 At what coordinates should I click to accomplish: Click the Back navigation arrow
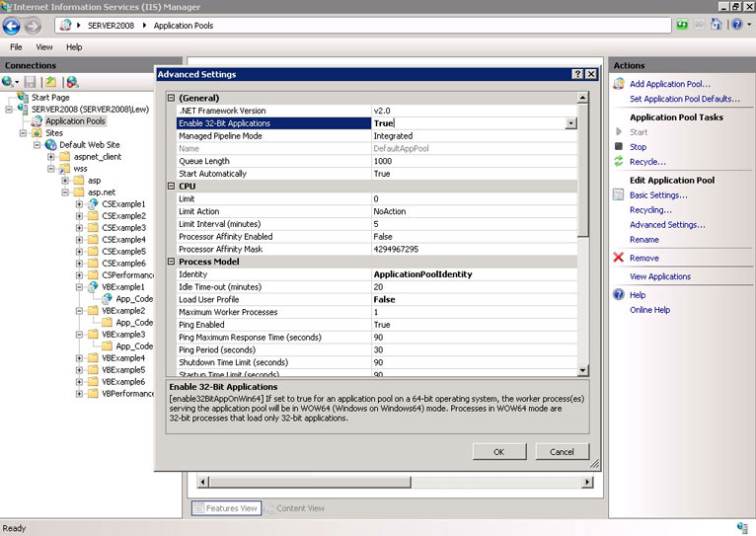[12, 26]
